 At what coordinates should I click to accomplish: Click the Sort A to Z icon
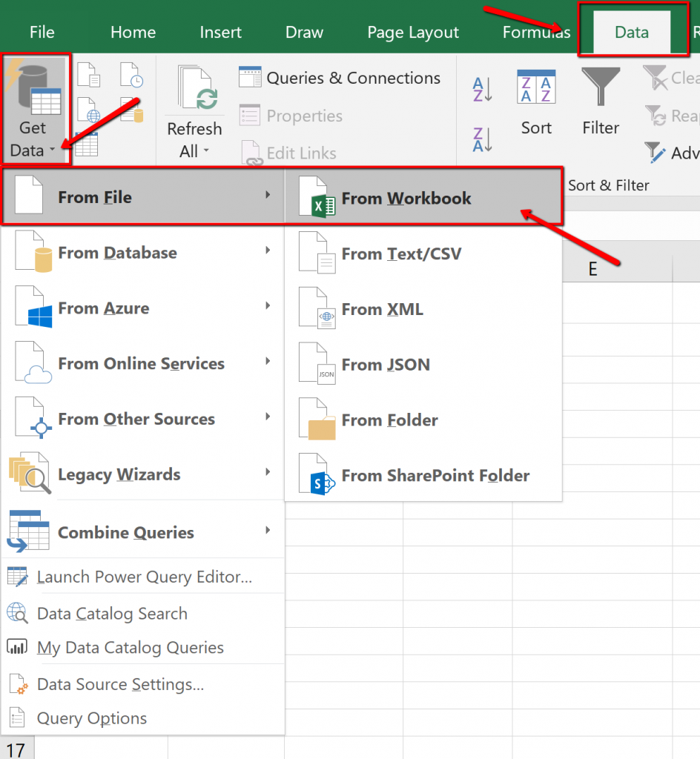[483, 87]
